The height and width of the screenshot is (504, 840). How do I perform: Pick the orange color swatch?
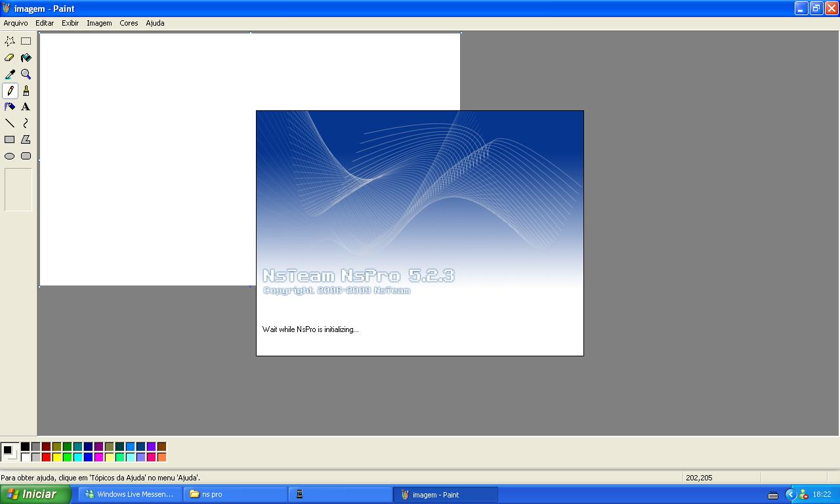(x=161, y=457)
